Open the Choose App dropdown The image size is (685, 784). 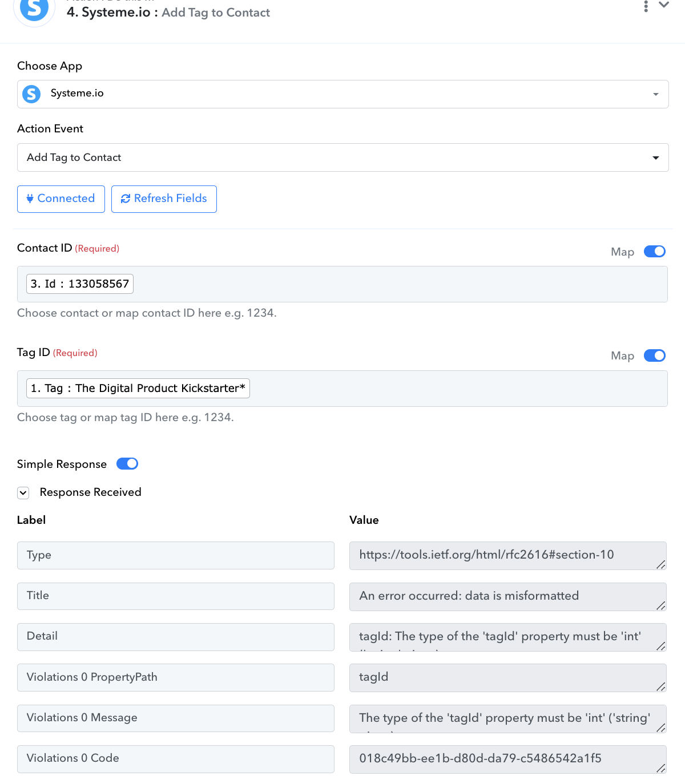[342, 94]
